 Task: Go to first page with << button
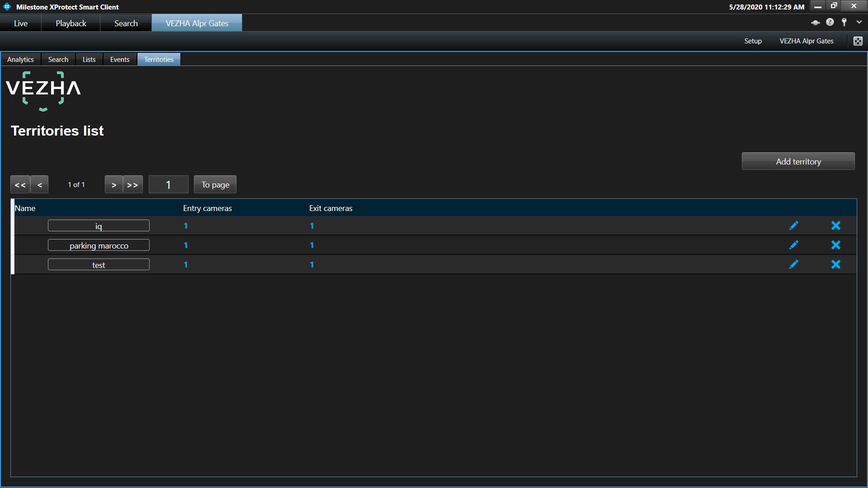pos(20,184)
